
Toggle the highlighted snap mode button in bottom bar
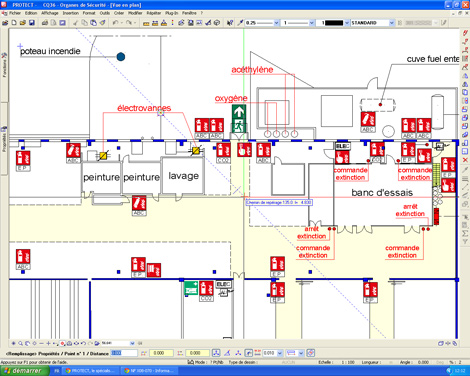[249, 353]
